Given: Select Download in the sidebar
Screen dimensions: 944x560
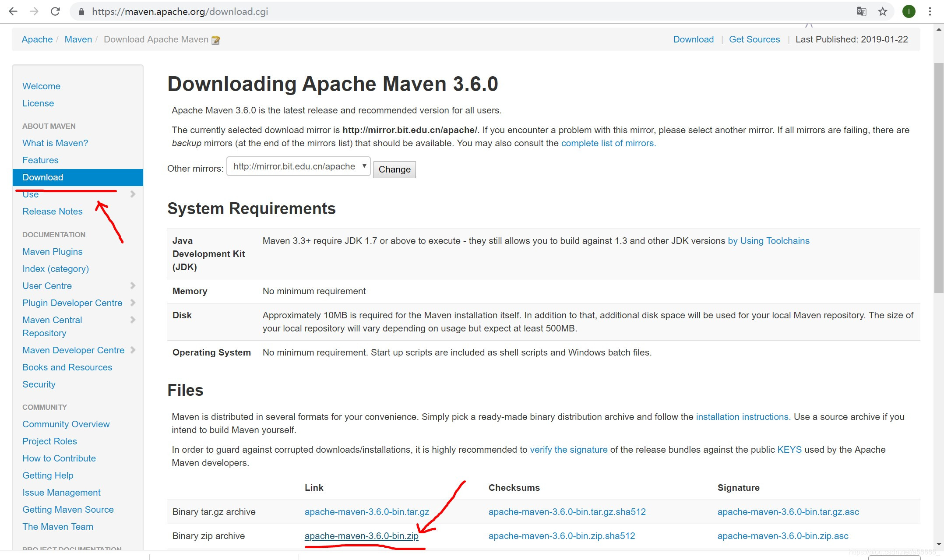Looking at the screenshot, I should pyautogui.click(x=78, y=177).
